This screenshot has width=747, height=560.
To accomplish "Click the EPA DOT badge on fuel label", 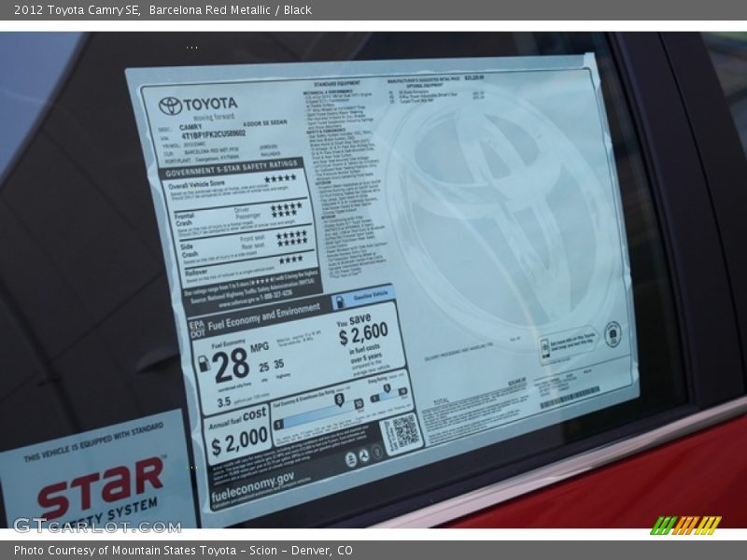I will 196,329.
